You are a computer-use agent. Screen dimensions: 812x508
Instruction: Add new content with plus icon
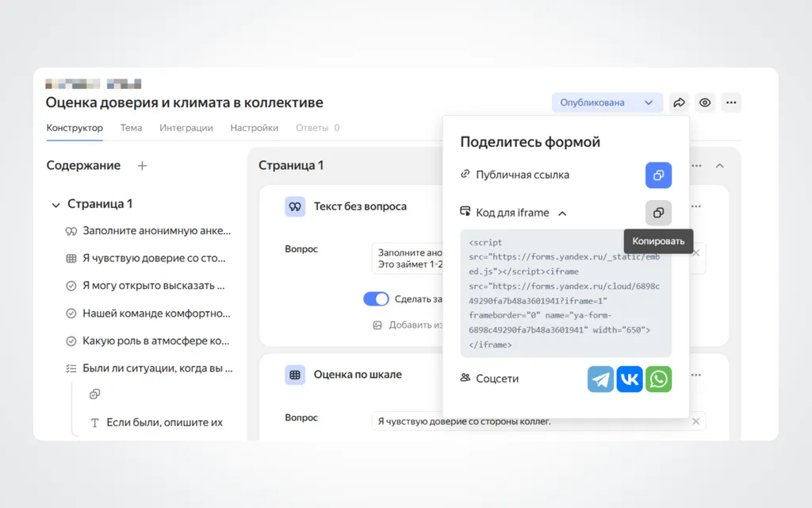(142, 166)
